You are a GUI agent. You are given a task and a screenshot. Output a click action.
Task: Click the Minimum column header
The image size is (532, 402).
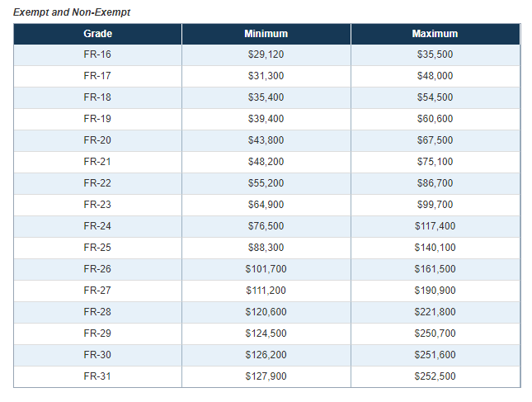[x=266, y=34]
